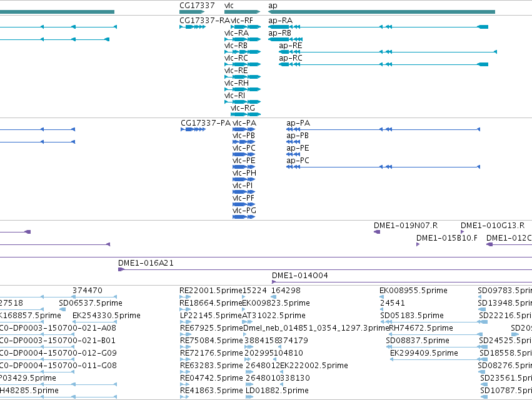Viewport: 532px width, 400px height.
Task: Select the ap-PA protein label
Action: pos(298,123)
